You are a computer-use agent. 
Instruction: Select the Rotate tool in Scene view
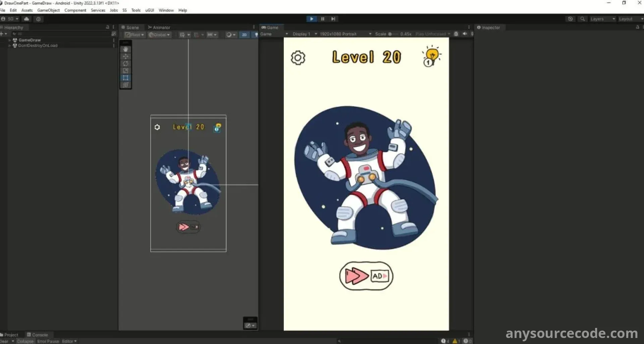tap(125, 64)
